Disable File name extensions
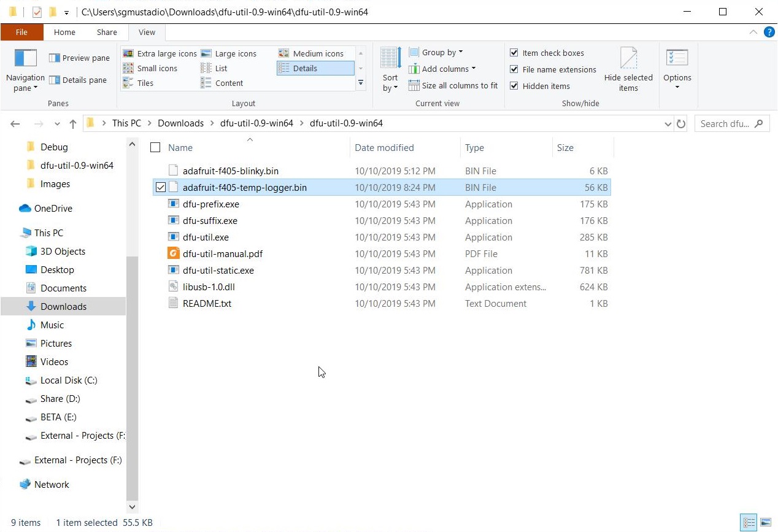Screen dimensions: 778x532 [x=514, y=69]
